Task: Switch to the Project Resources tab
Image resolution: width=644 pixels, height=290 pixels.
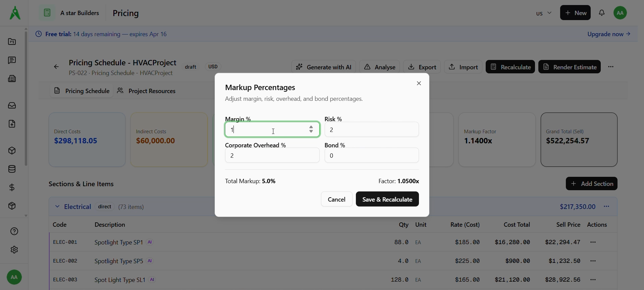Action: pyautogui.click(x=147, y=91)
